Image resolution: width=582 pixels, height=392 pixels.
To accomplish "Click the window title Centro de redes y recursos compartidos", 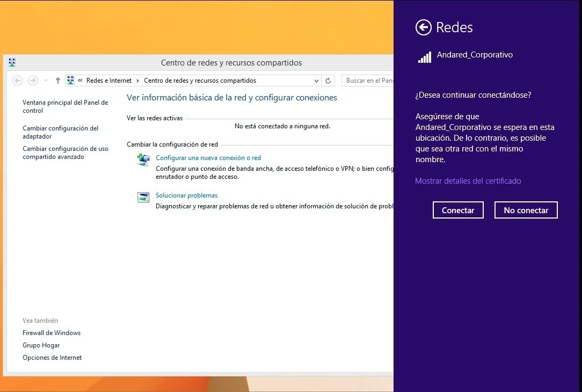I will click(x=231, y=63).
